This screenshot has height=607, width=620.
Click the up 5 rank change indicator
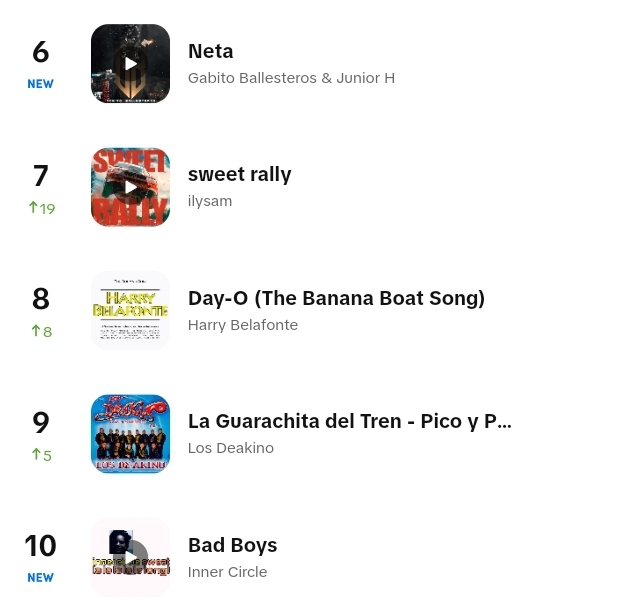tap(42, 455)
